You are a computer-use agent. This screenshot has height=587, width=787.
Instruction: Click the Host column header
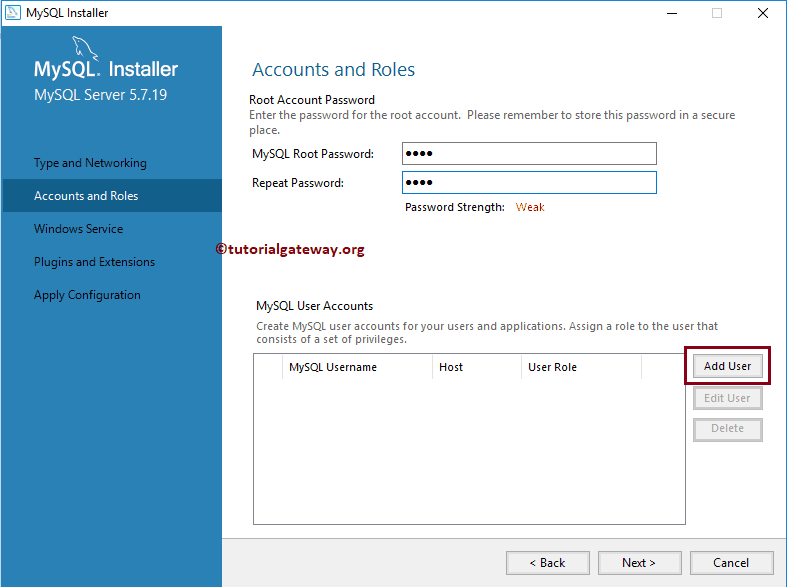point(477,367)
